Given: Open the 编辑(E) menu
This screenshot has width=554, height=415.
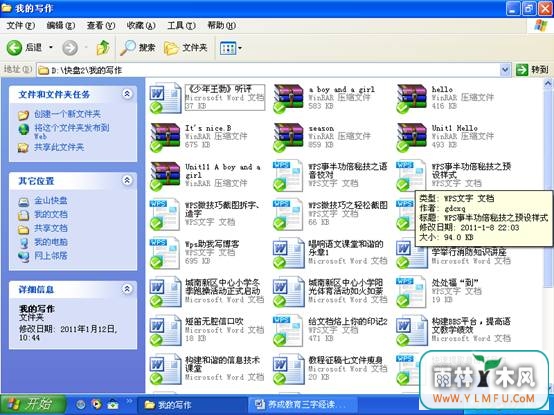Looking at the screenshot, I should 60,25.
